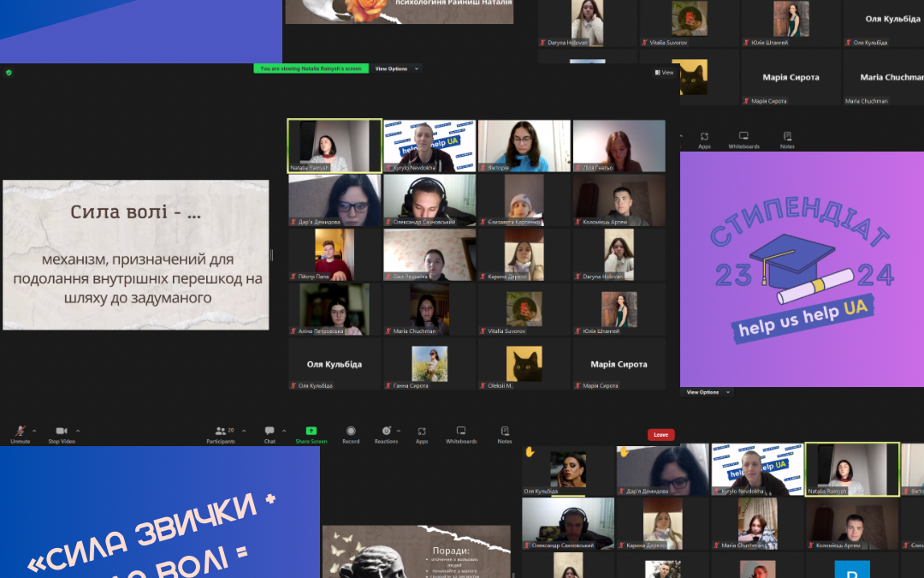Turn off camera with Stop Video
This screenshot has width=924, height=578.
tap(61, 431)
